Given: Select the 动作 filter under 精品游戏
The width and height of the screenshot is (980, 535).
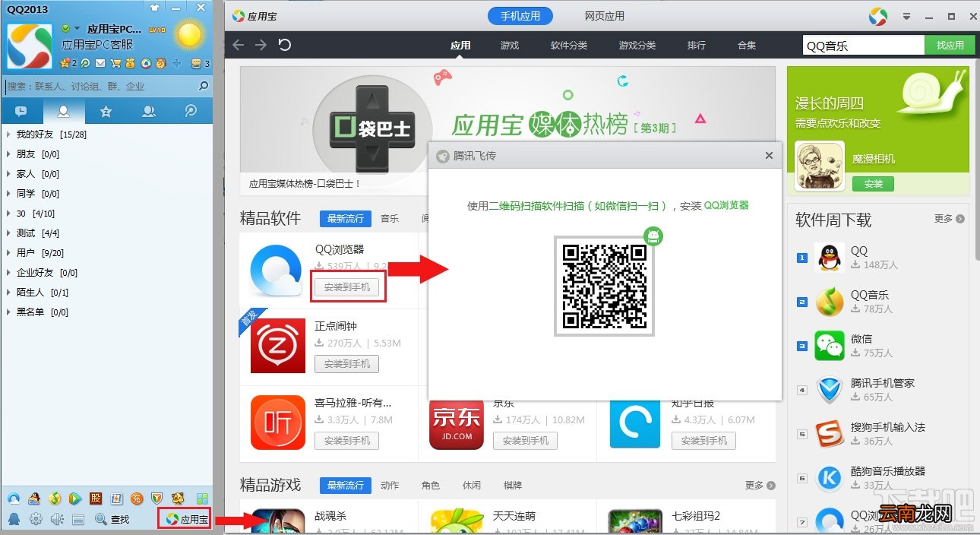Looking at the screenshot, I should 390,485.
